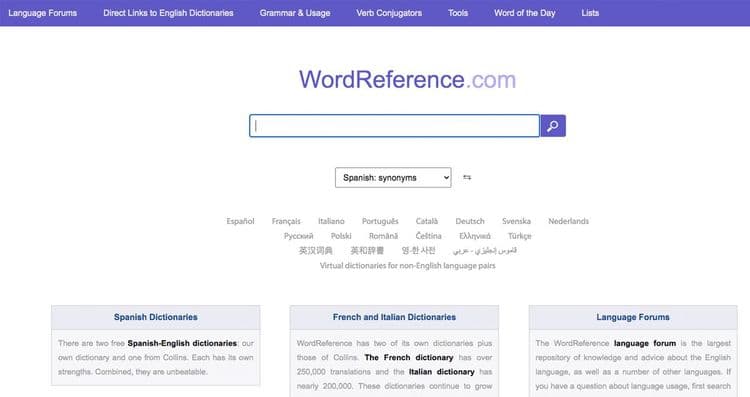
Task: Swap dictionary direction with the arrows icon
Action: pyautogui.click(x=467, y=177)
